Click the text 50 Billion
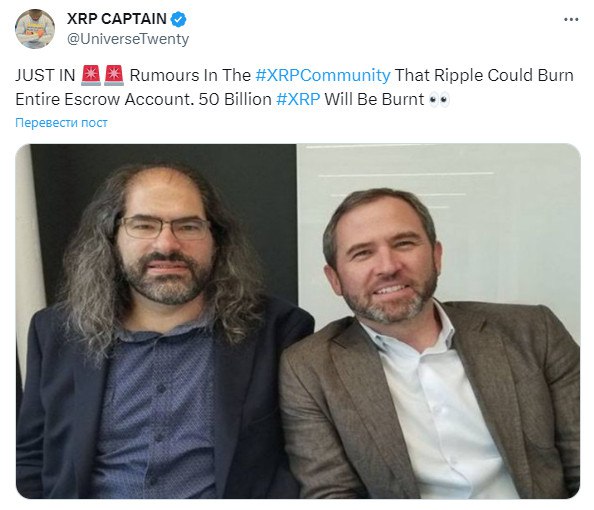Viewport: 594px width, 510px height. pyautogui.click(x=235, y=99)
